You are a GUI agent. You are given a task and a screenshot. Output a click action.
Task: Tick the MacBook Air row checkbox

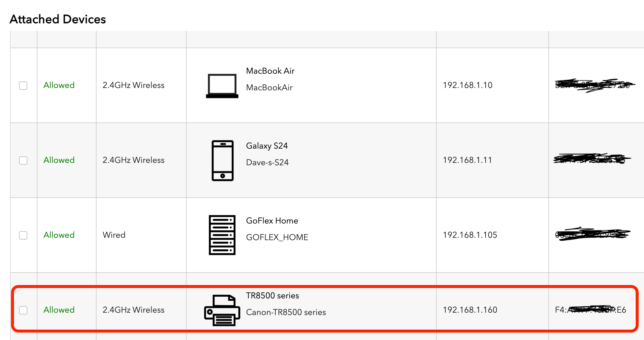coord(23,86)
